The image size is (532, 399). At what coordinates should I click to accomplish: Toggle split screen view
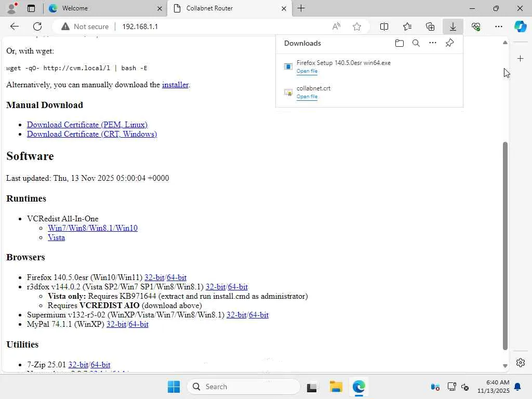pos(384,26)
